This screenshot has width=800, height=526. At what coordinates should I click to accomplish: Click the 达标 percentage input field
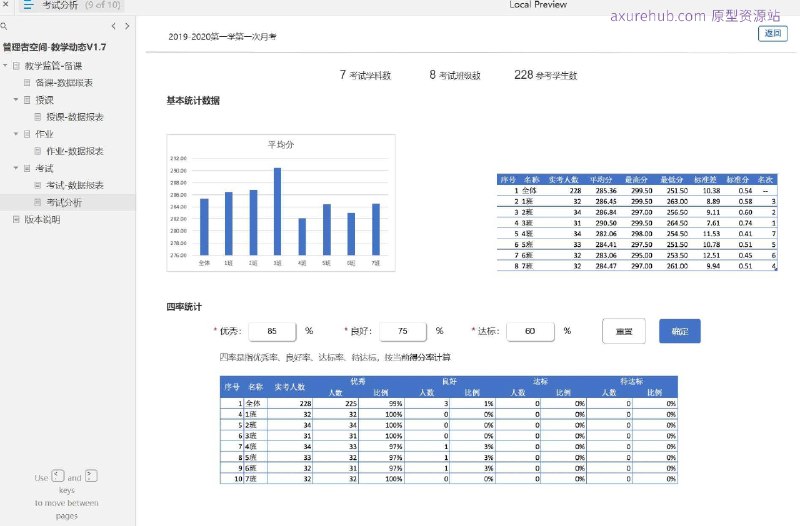(530, 332)
